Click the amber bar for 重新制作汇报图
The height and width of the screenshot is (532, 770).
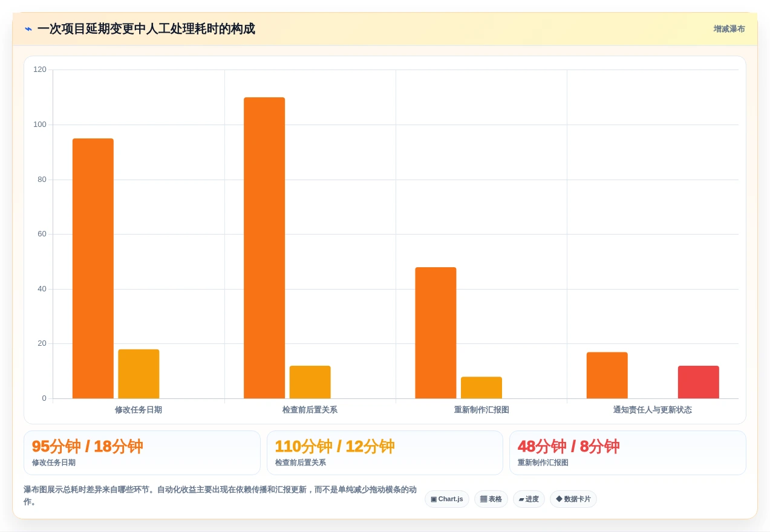[481, 388]
